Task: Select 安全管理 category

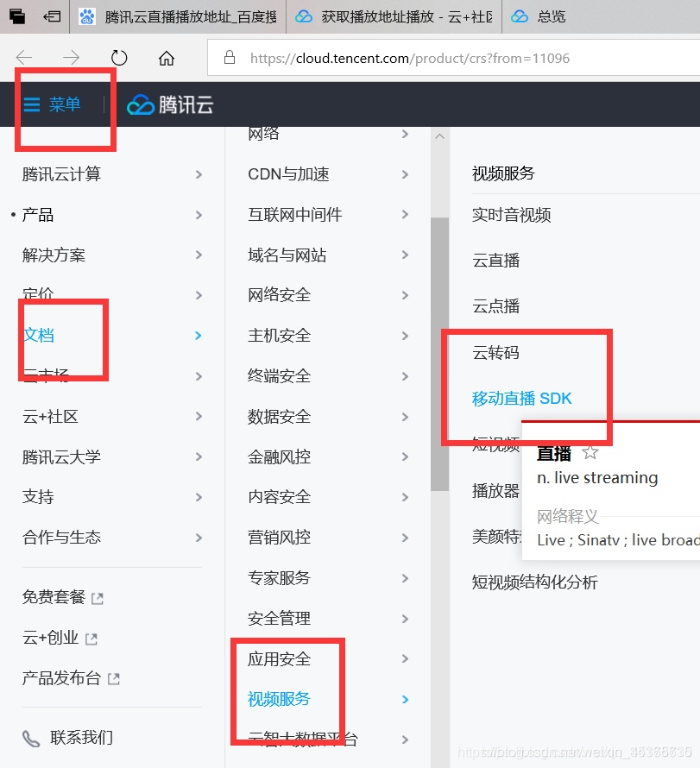Action: coord(279,619)
